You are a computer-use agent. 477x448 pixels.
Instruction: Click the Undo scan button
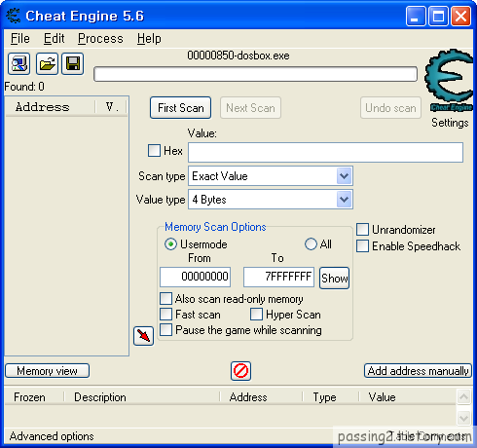(x=390, y=108)
